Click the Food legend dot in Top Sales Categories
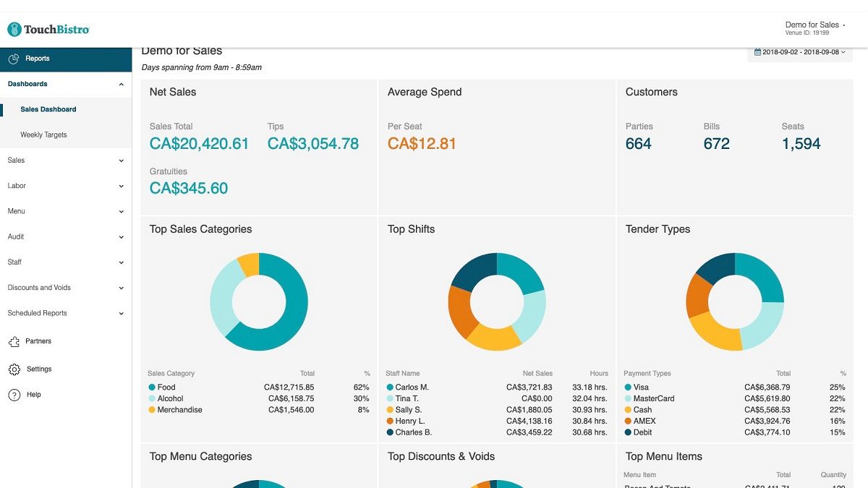This screenshot has width=868, height=488. pyautogui.click(x=151, y=387)
